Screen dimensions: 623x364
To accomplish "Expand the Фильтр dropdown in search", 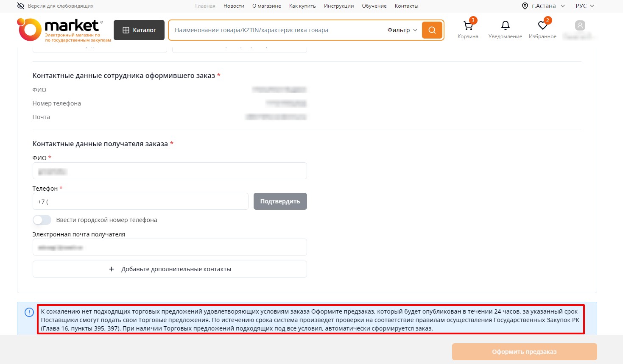I will [x=402, y=30].
